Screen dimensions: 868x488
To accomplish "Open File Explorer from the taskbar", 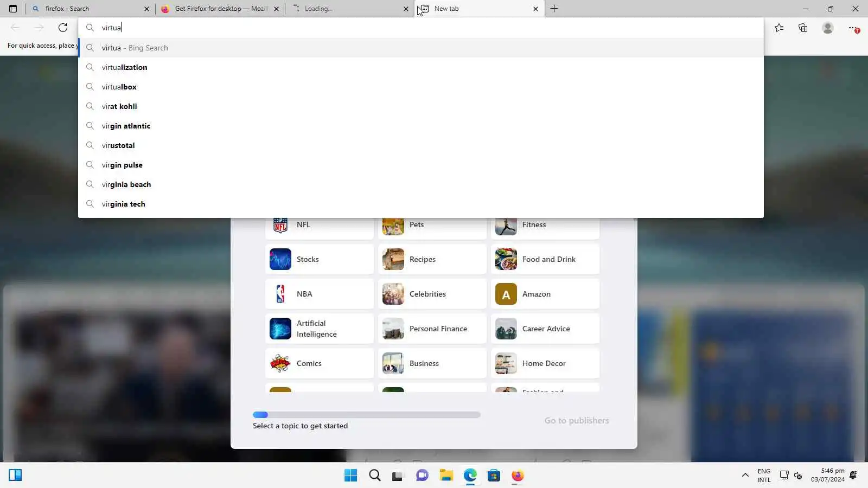I will [446, 476].
